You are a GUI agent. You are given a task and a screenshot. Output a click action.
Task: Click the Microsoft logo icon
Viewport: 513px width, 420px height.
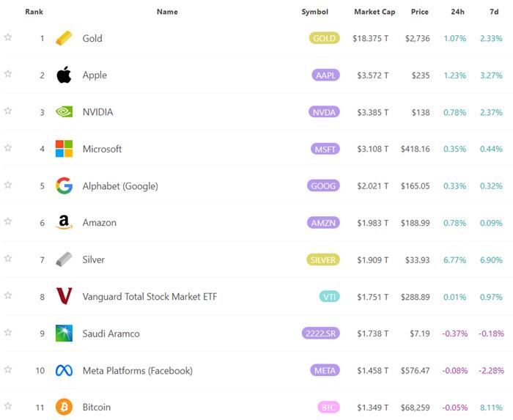(64, 149)
